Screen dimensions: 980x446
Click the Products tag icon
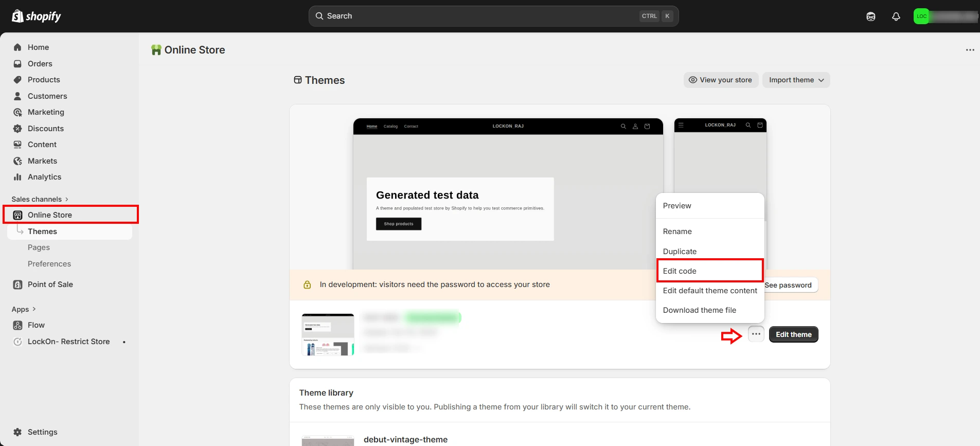[x=17, y=80]
